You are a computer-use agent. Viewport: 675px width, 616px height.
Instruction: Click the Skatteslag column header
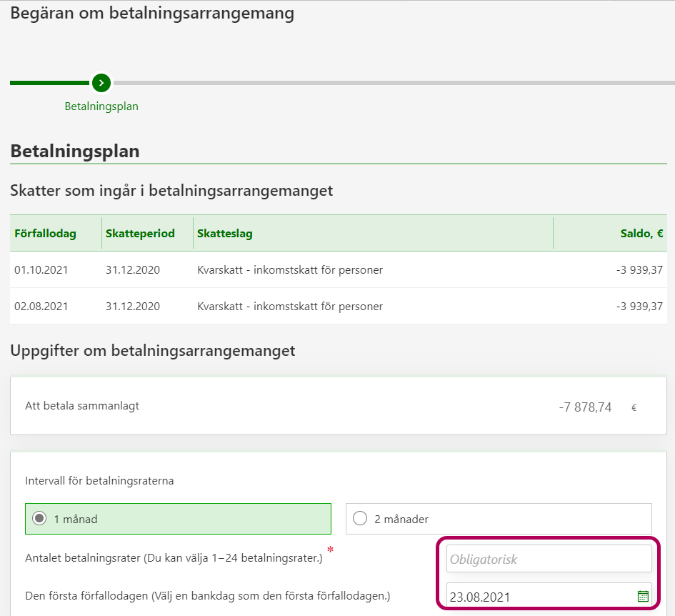click(224, 234)
